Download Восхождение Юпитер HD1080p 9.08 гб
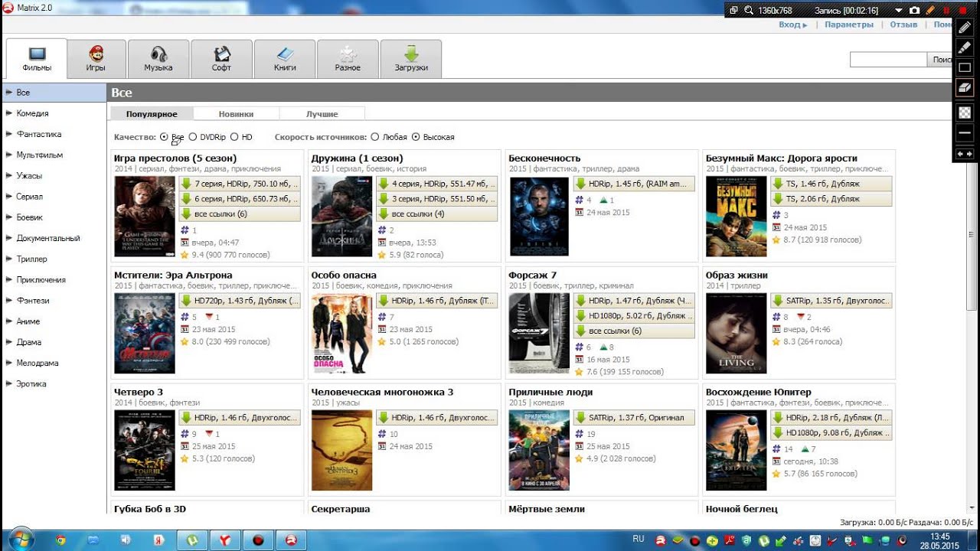Screen dimensions: 980x551 (x=831, y=433)
